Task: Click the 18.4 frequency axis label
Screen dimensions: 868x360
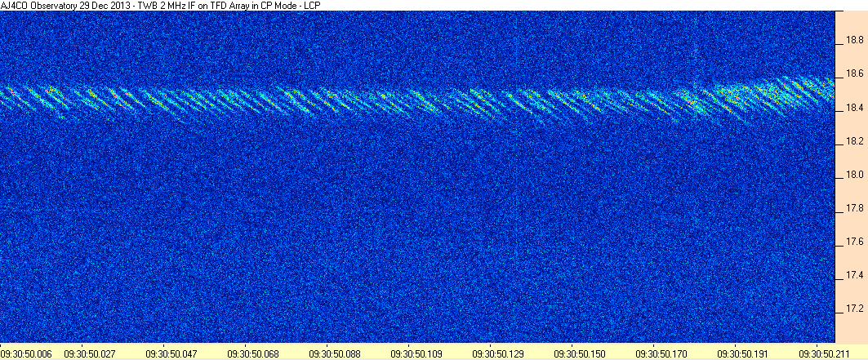Action: point(853,108)
